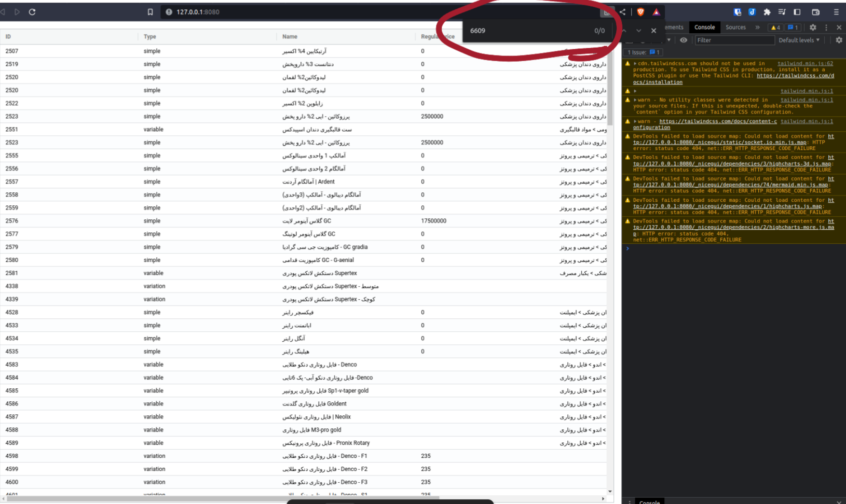Toggle the 1 messages badge

click(x=793, y=27)
